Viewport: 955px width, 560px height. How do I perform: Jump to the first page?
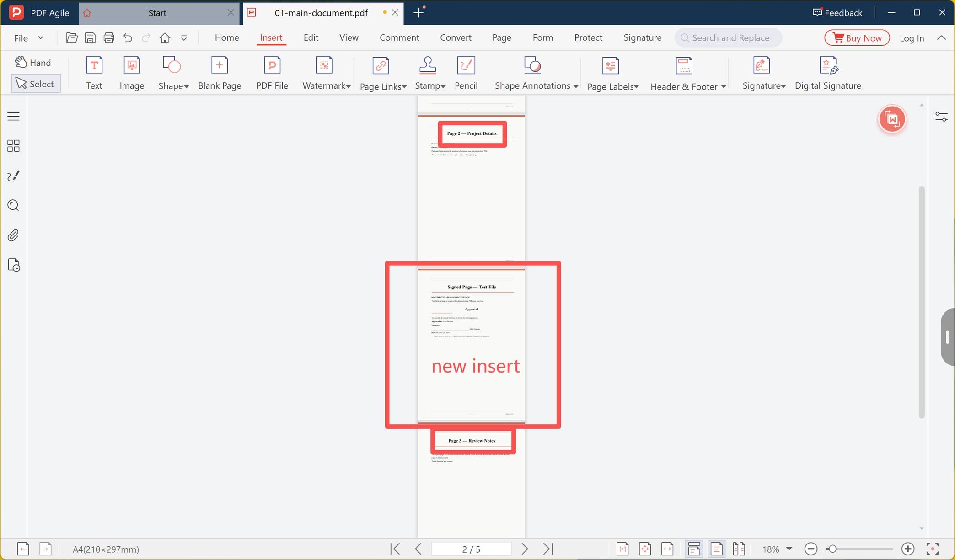(395, 549)
